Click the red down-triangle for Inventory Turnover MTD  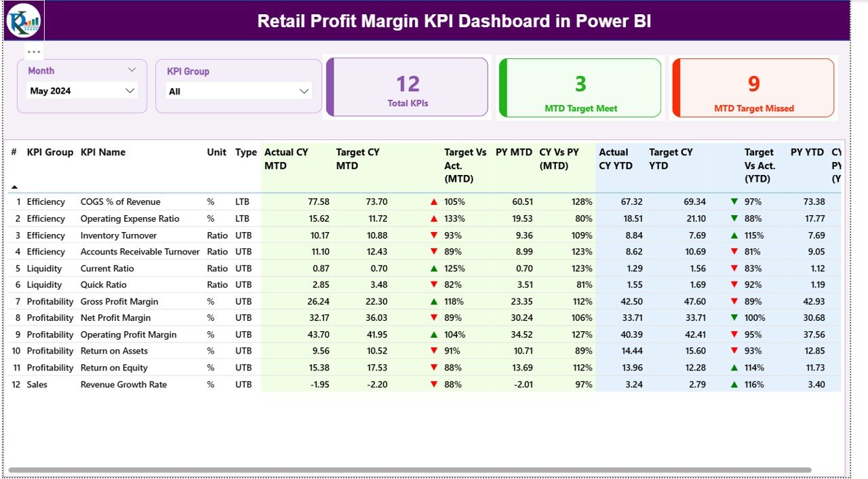435,235
